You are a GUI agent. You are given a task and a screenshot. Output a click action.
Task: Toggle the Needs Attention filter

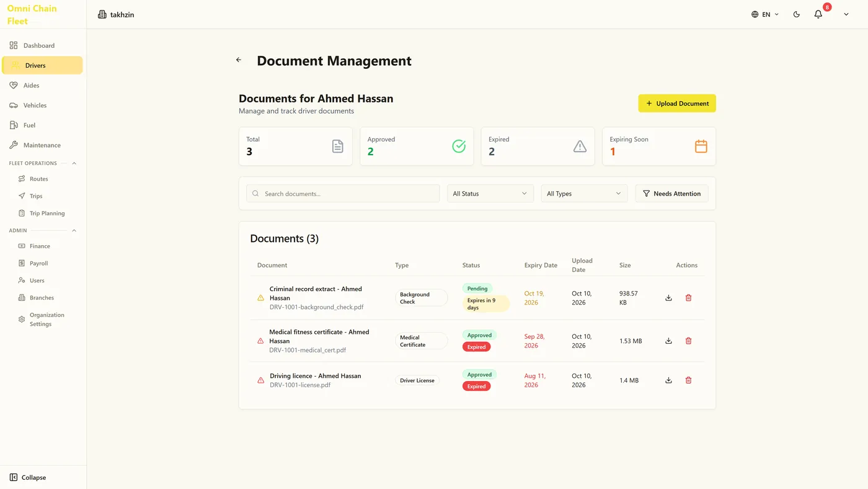pyautogui.click(x=671, y=194)
